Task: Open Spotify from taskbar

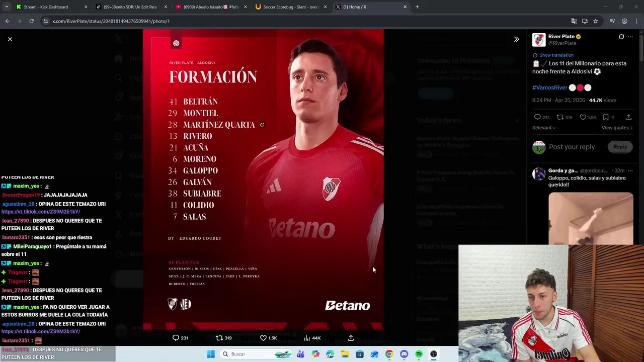Action: (419, 354)
